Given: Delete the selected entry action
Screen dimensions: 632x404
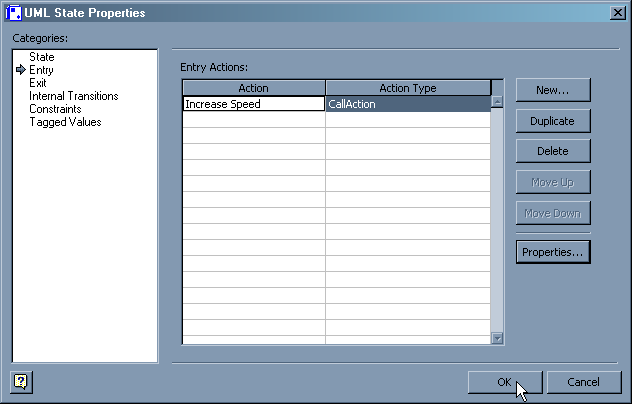Looking at the screenshot, I should [x=553, y=151].
